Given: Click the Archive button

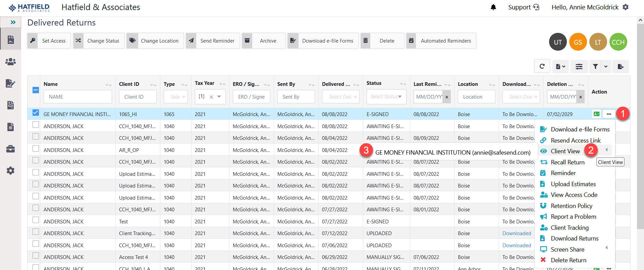Looking at the screenshot, I should [264, 41].
